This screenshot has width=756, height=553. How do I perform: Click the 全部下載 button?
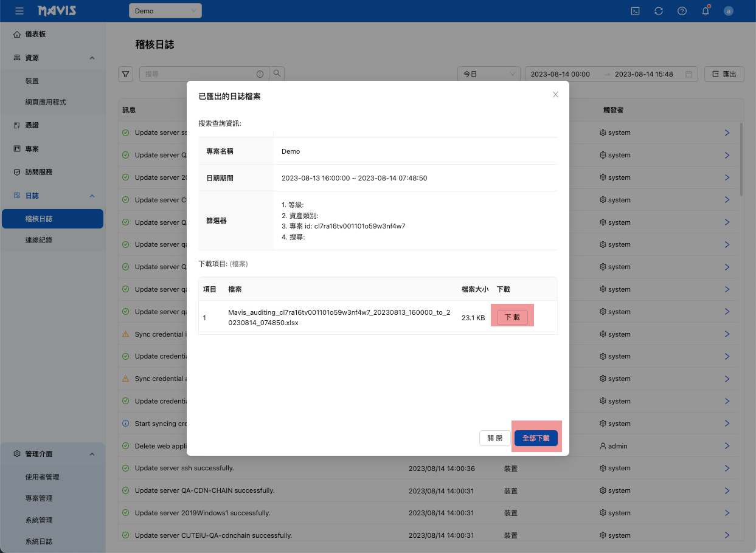pos(536,438)
